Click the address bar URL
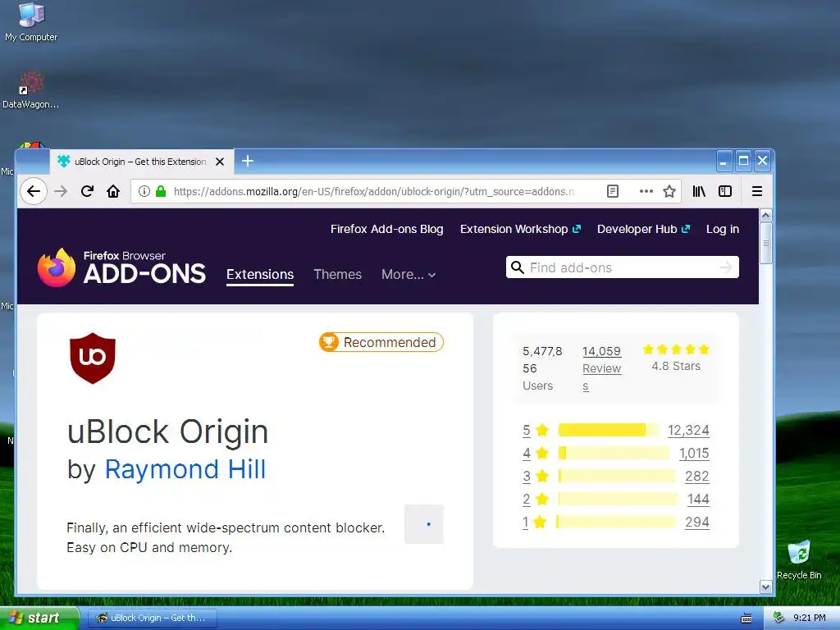The height and width of the screenshot is (630, 840). tap(373, 191)
